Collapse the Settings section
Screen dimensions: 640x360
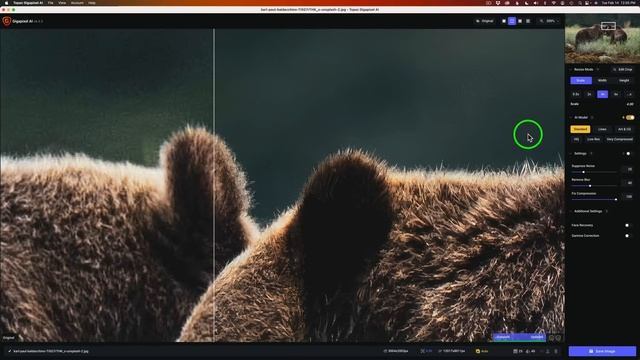point(571,153)
